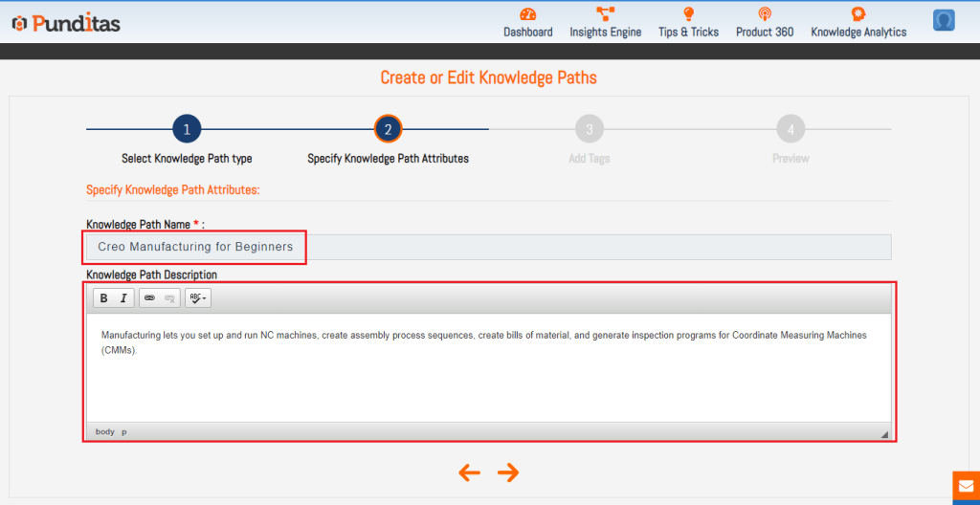Toggle Bold formatting in editor
The height and width of the screenshot is (505, 980).
(x=103, y=298)
